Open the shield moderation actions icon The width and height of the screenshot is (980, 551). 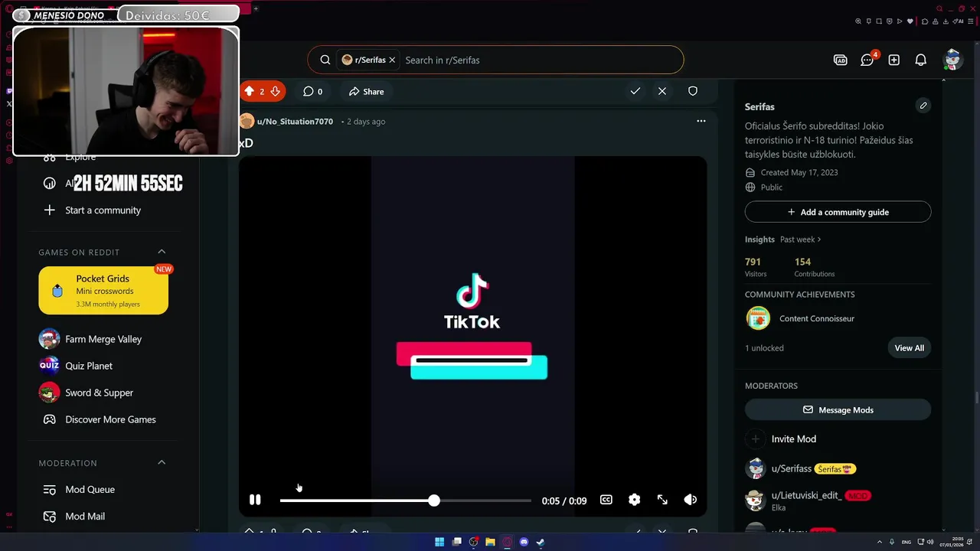[x=693, y=91]
